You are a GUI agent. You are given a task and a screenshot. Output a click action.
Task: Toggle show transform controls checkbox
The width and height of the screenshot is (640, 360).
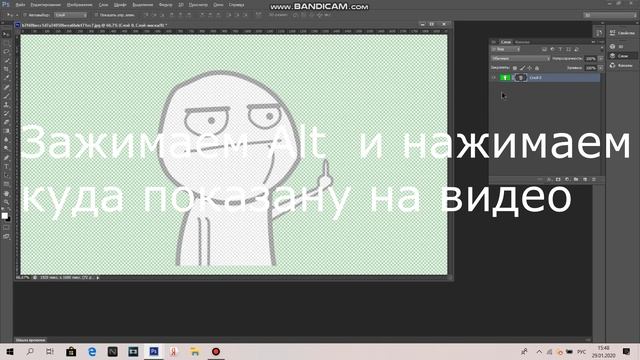click(97, 15)
